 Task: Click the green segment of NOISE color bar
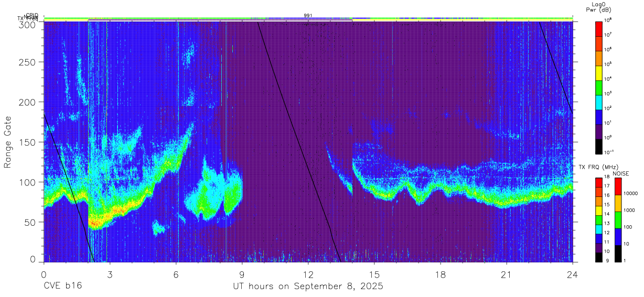[618, 220]
